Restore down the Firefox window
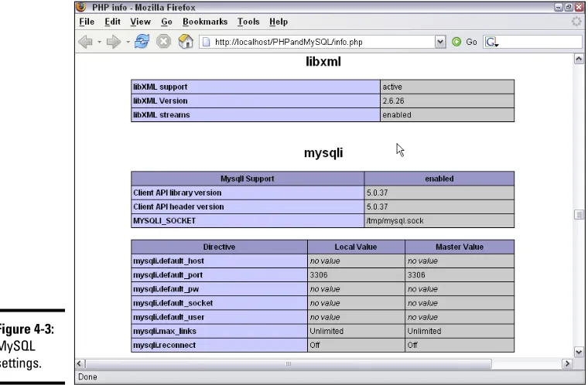The image size is (588, 385). (x=569, y=7)
